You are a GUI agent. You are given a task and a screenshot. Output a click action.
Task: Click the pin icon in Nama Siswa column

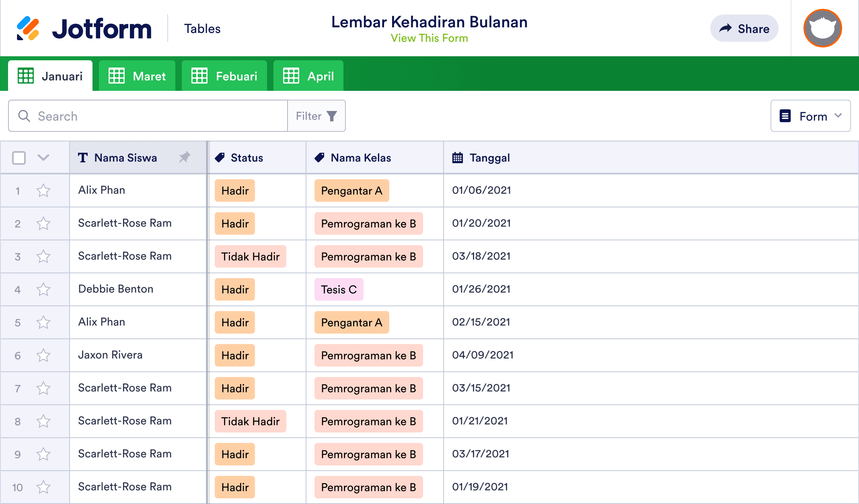tap(185, 158)
